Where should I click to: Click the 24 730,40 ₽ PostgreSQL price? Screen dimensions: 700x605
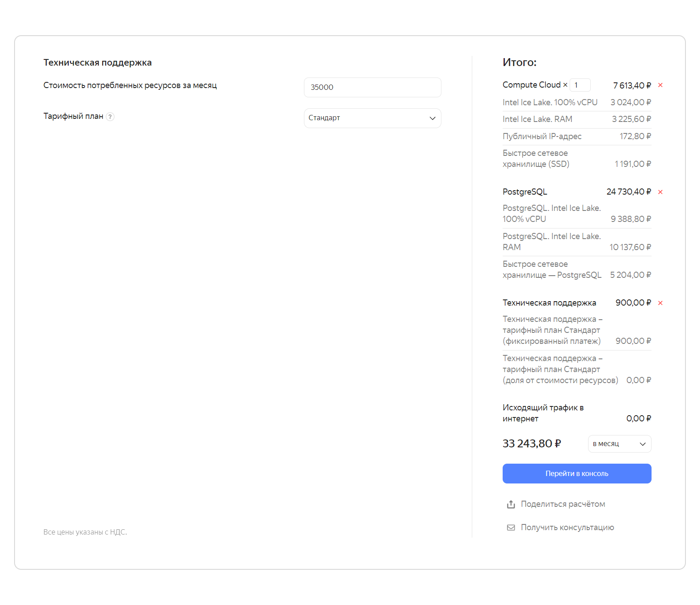coord(629,192)
